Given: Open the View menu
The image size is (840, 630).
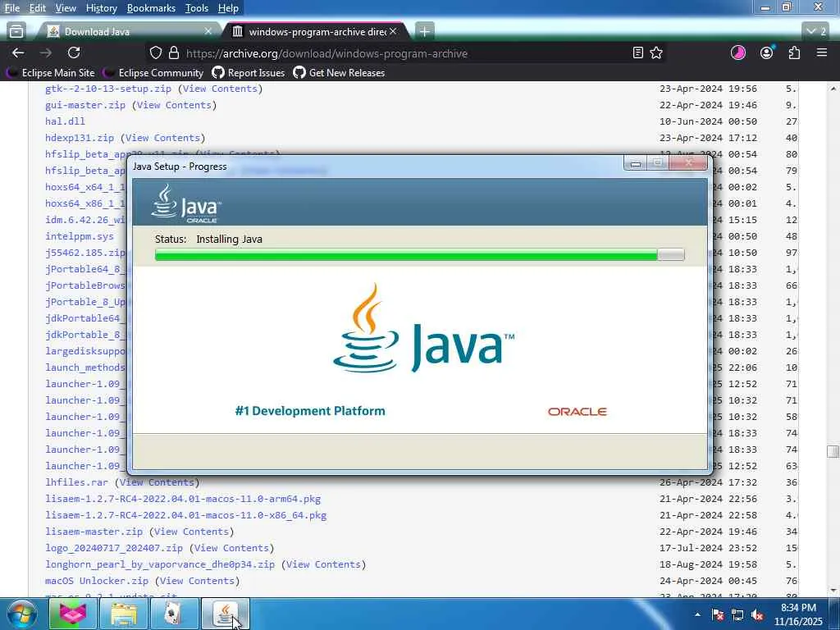Looking at the screenshot, I should 66,8.
